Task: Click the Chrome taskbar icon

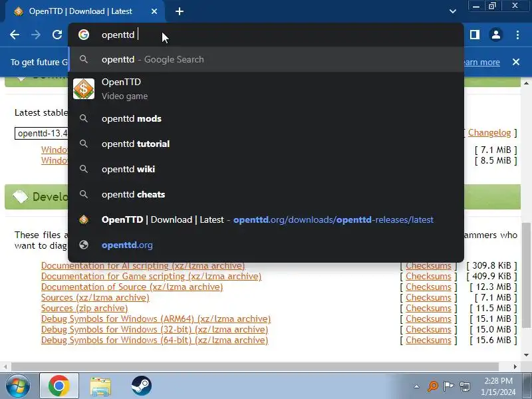Action: click(59, 386)
